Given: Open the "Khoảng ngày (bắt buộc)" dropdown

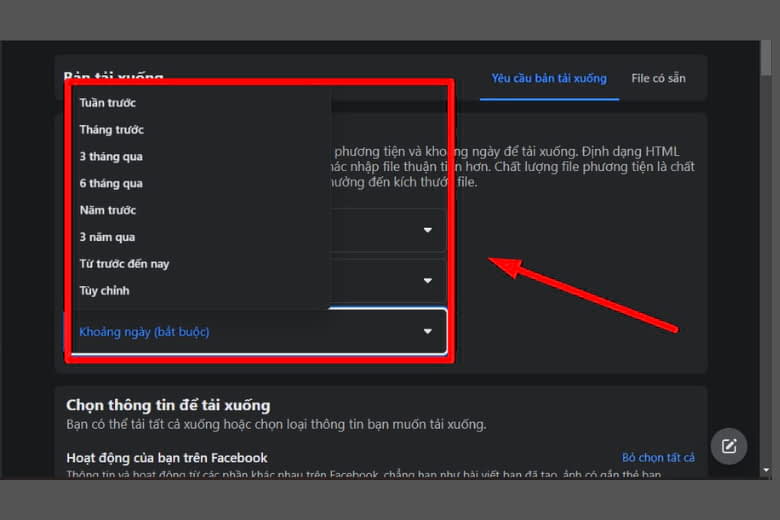Looking at the screenshot, I should click(x=259, y=331).
